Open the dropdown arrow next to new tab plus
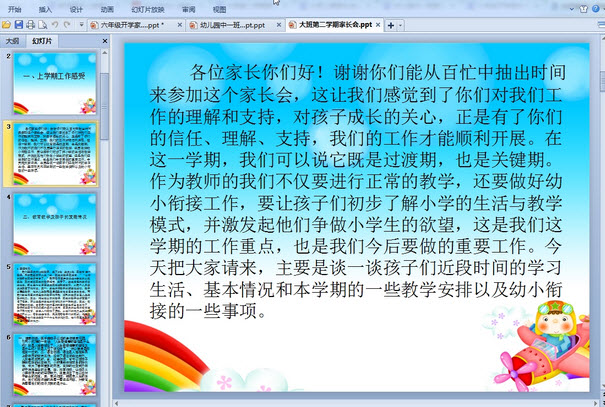Image resolution: width=605 pixels, height=407 pixels. tap(400, 25)
